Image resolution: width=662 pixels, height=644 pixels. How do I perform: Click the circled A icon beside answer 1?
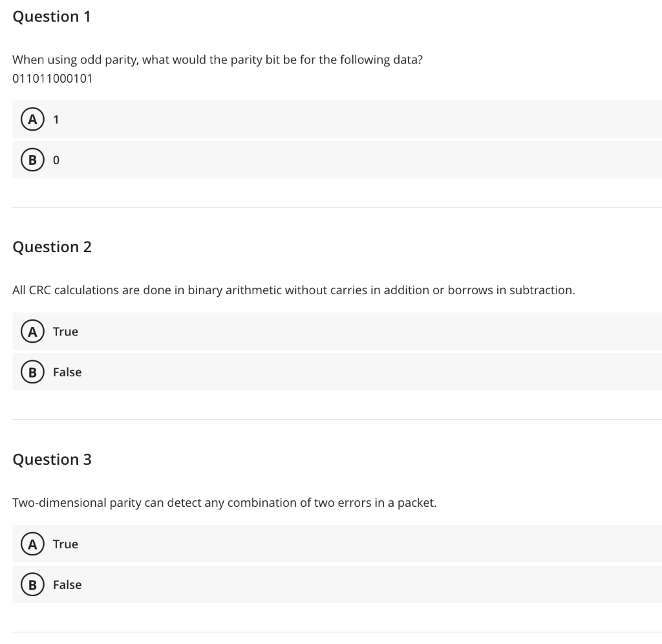click(x=32, y=120)
